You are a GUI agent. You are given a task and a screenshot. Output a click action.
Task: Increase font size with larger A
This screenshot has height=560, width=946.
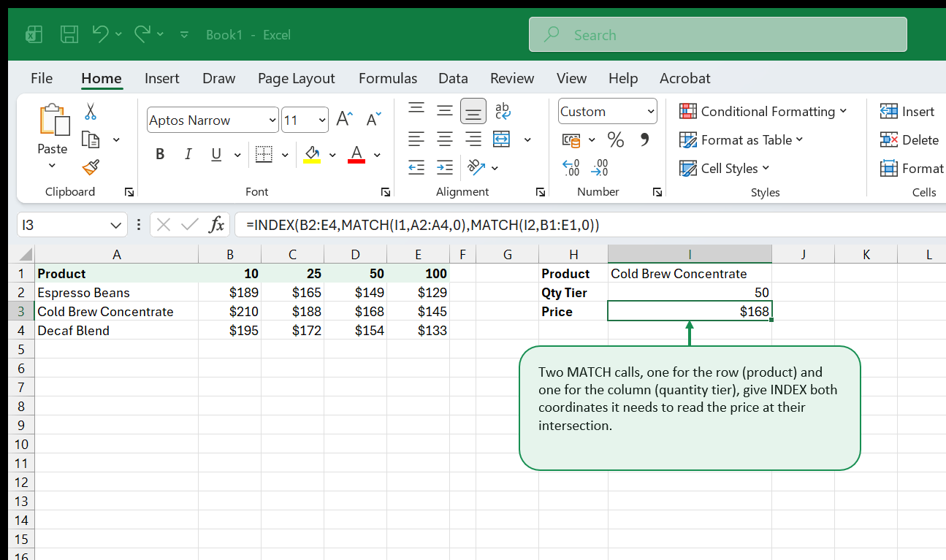click(345, 120)
